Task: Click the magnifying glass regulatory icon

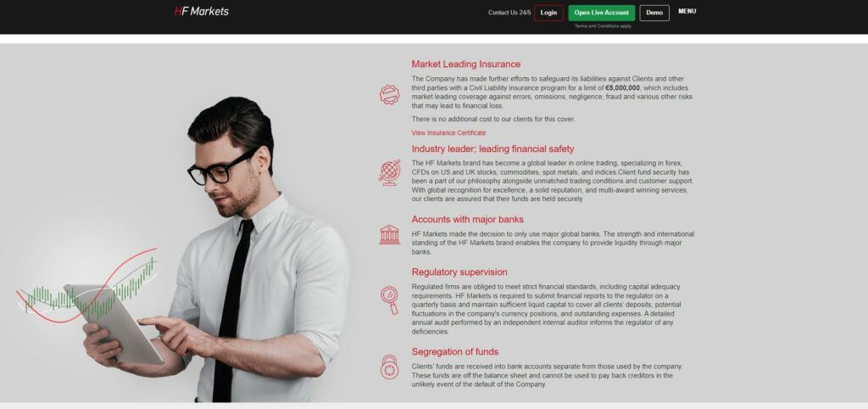Action: click(390, 300)
